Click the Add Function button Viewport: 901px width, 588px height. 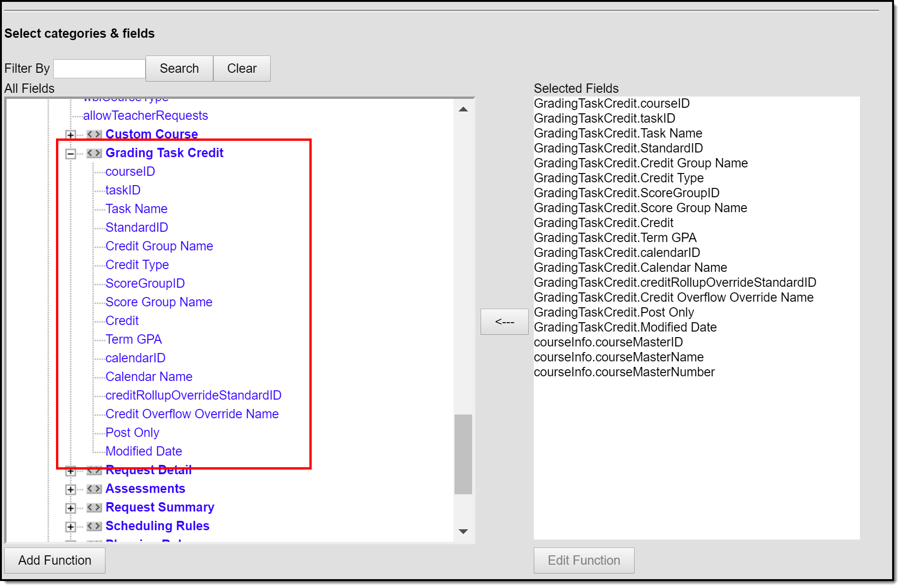point(55,560)
